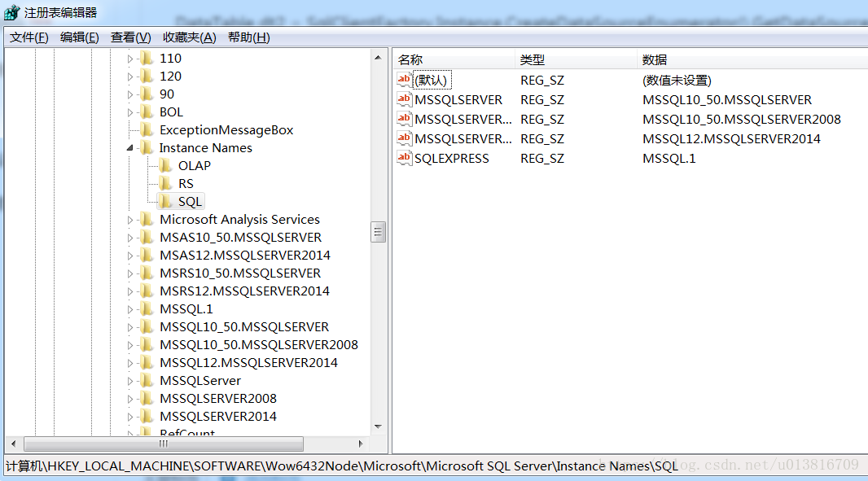Image resolution: width=868 pixels, height=481 pixels.
Task: Click the RS key folder icon
Action: click(165, 183)
